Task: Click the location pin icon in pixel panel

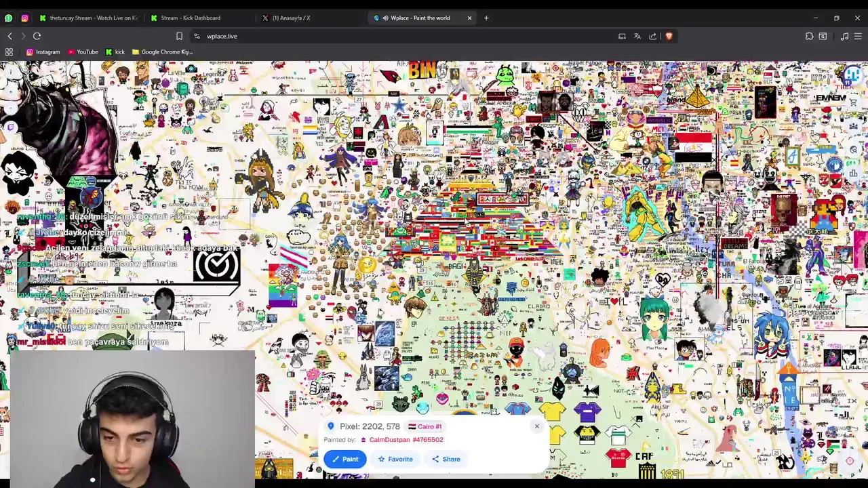Action: tap(330, 426)
